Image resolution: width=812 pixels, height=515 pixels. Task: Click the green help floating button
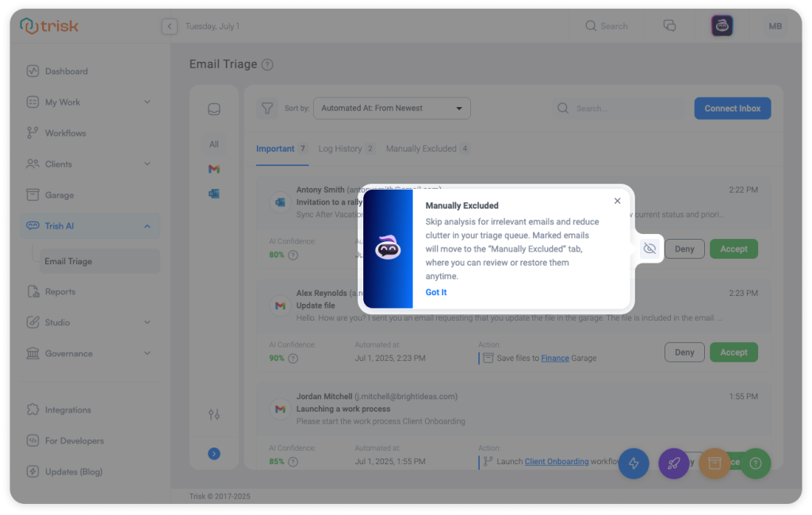coord(756,463)
